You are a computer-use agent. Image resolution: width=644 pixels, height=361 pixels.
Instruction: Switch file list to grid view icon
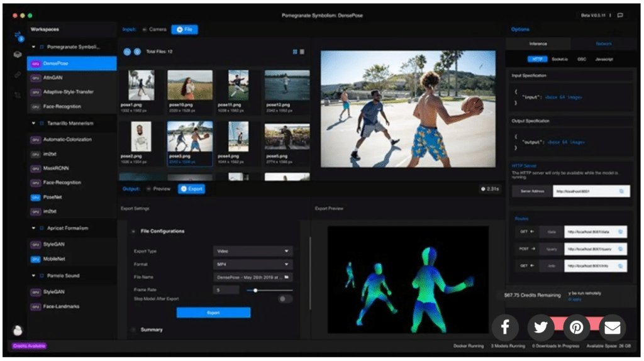coord(295,52)
